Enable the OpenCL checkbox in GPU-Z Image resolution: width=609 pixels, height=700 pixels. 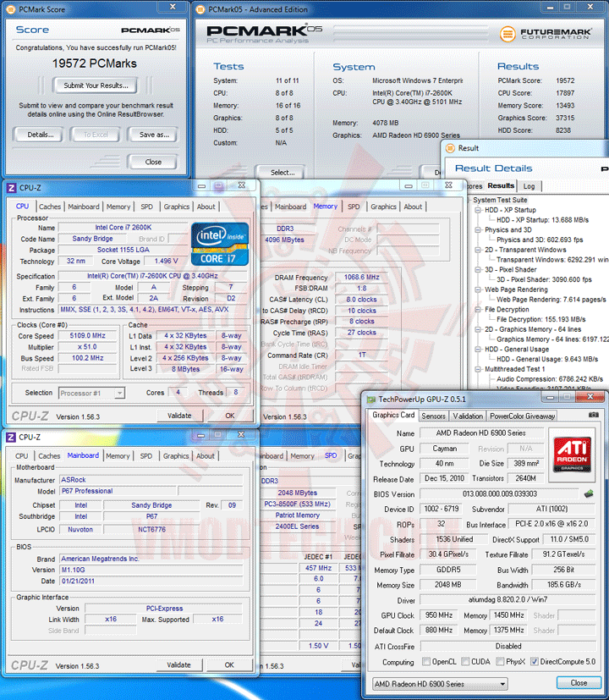tap(426, 662)
